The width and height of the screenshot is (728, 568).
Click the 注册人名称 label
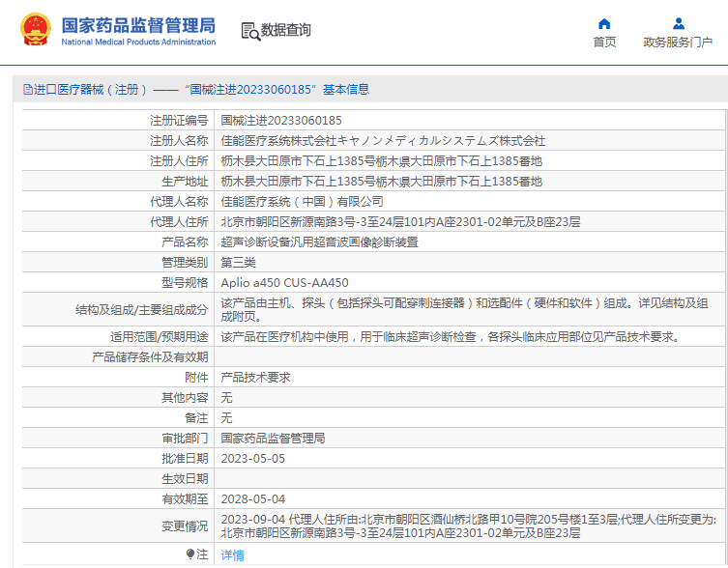pos(179,141)
